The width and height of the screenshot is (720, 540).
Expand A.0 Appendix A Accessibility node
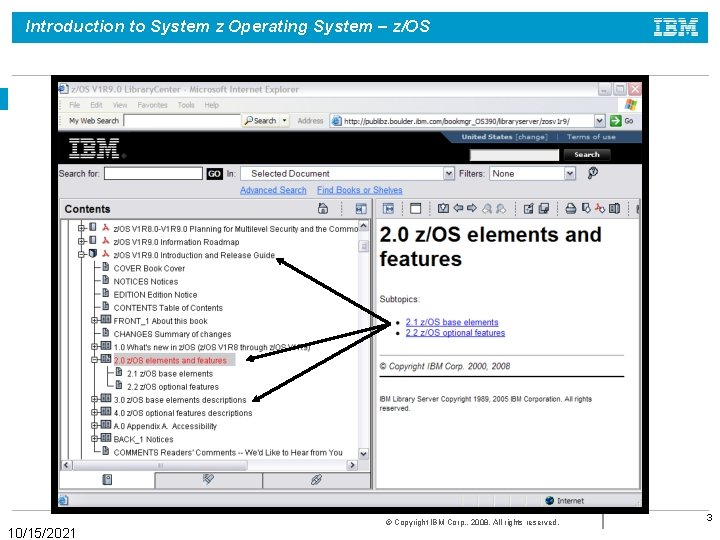[94, 426]
